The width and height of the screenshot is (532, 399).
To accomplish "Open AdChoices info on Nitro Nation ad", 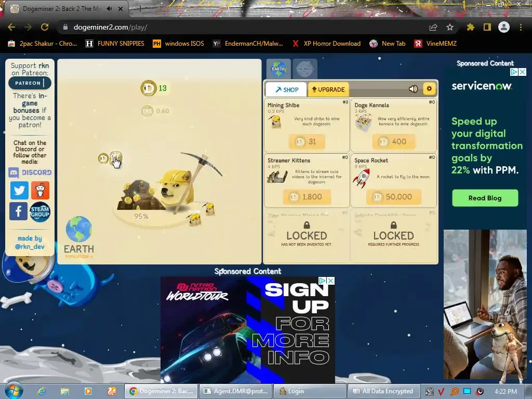I will (x=323, y=281).
